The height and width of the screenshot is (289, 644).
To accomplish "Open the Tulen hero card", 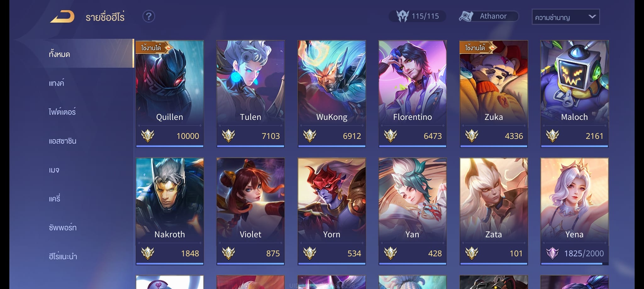I will pyautogui.click(x=251, y=94).
